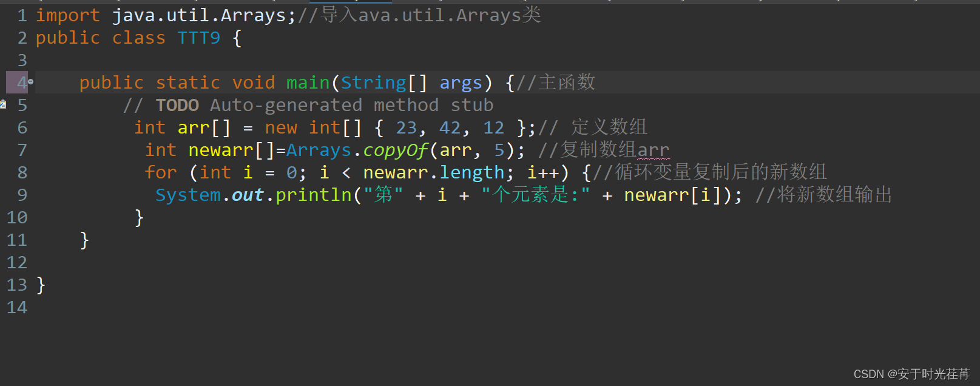Viewport: 980px width, 386px height.
Task: Click 'System' on line 9
Action: (x=188, y=195)
